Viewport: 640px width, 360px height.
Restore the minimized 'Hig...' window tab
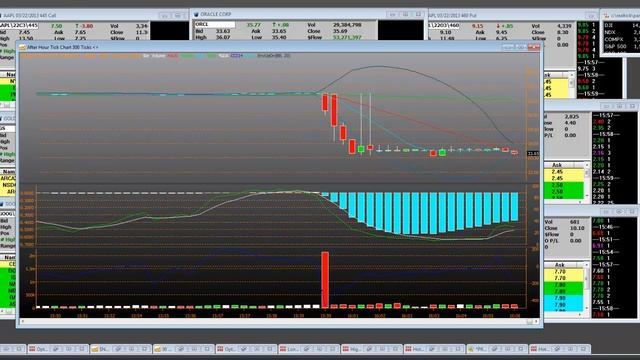[371, 349]
